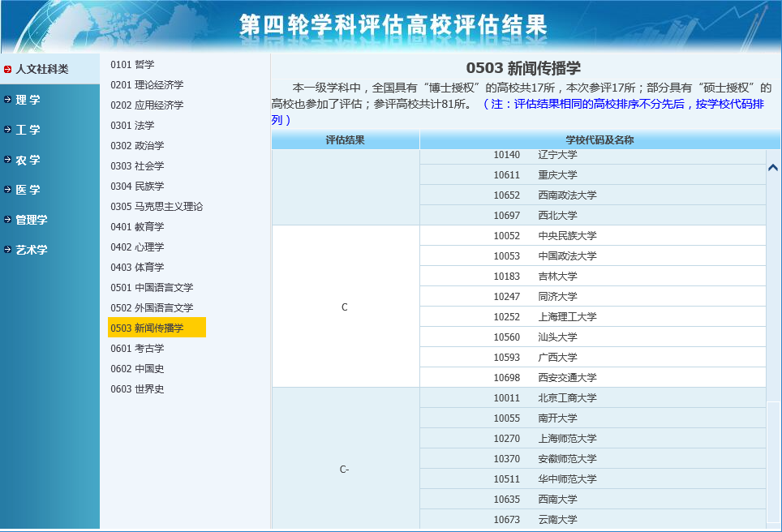Click the 评估结果 column header
The height and width of the screenshot is (532, 782).
pos(345,139)
